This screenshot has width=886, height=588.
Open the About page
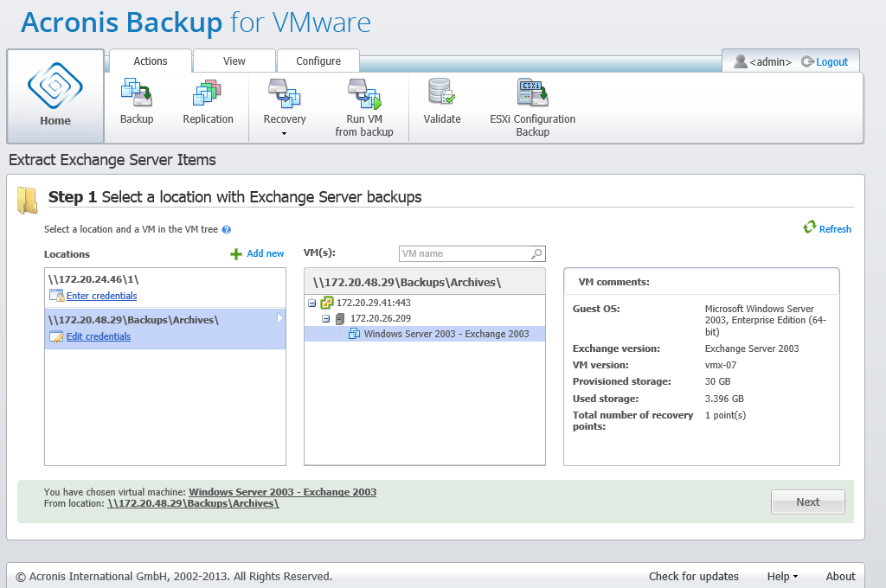point(840,576)
